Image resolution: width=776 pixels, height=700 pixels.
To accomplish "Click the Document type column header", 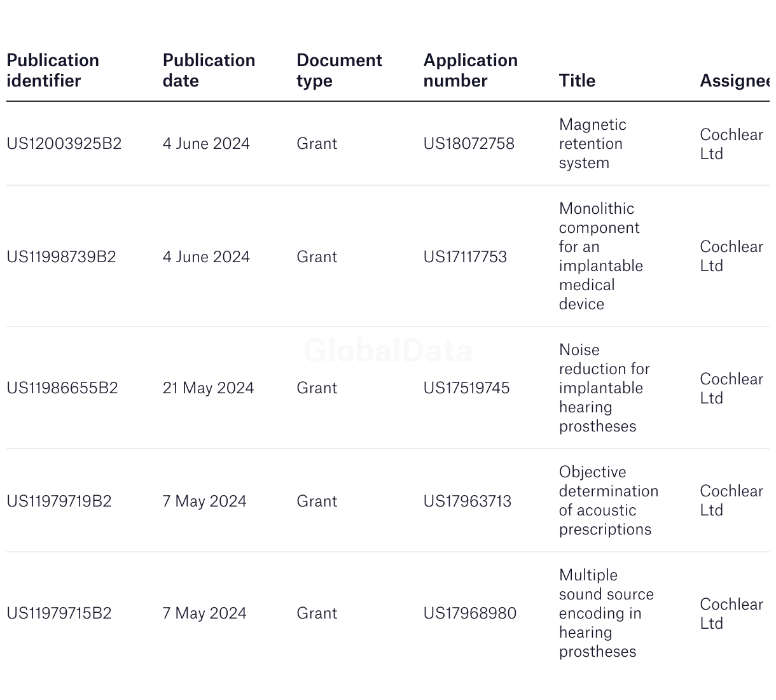I will click(339, 70).
